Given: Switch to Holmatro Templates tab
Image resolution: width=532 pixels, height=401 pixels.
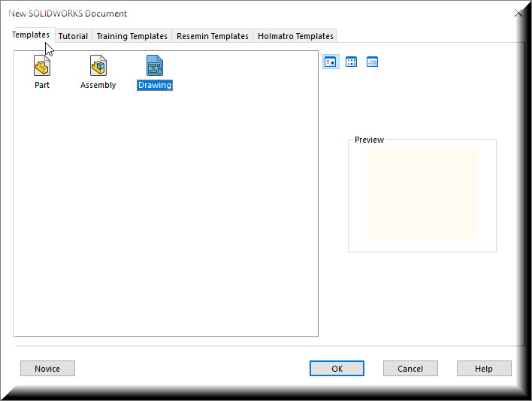Looking at the screenshot, I should coord(295,36).
